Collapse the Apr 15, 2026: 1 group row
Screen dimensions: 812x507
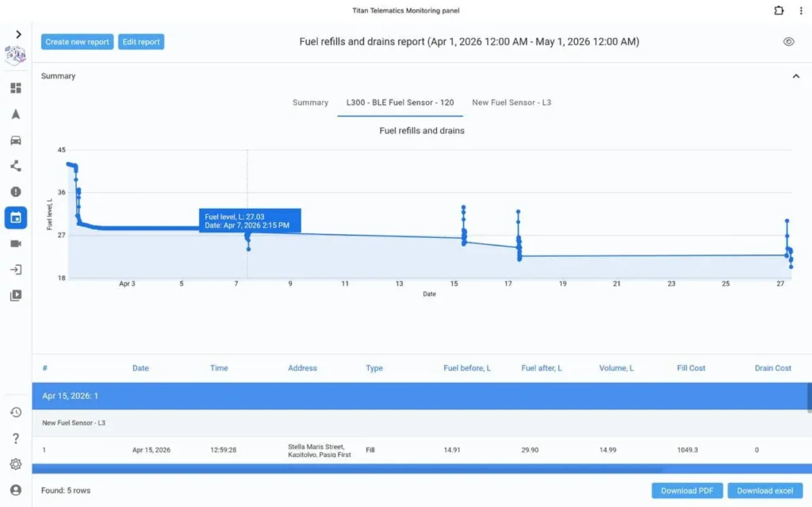419,396
